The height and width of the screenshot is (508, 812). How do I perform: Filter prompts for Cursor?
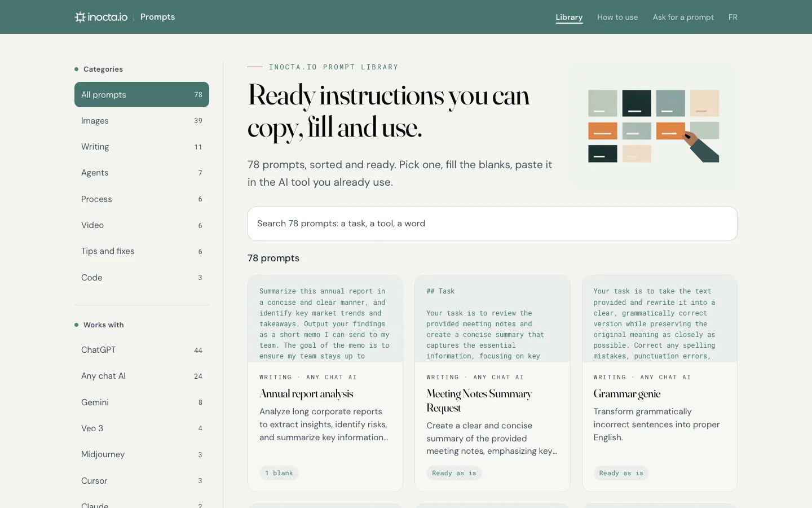pyautogui.click(x=142, y=481)
